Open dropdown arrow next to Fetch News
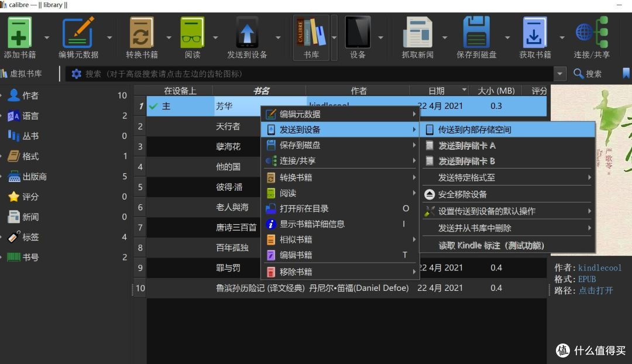Viewport: 632px width, 364px height. click(445, 37)
